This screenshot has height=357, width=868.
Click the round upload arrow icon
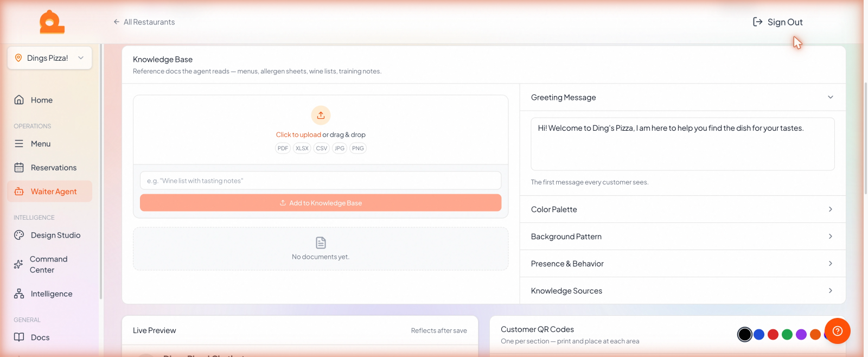tap(321, 115)
